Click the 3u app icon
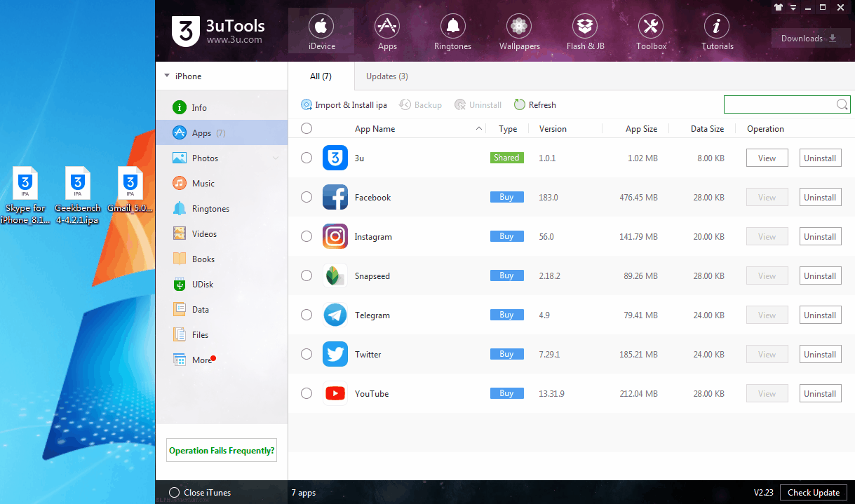Image resolution: width=855 pixels, height=504 pixels. click(x=335, y=158)
